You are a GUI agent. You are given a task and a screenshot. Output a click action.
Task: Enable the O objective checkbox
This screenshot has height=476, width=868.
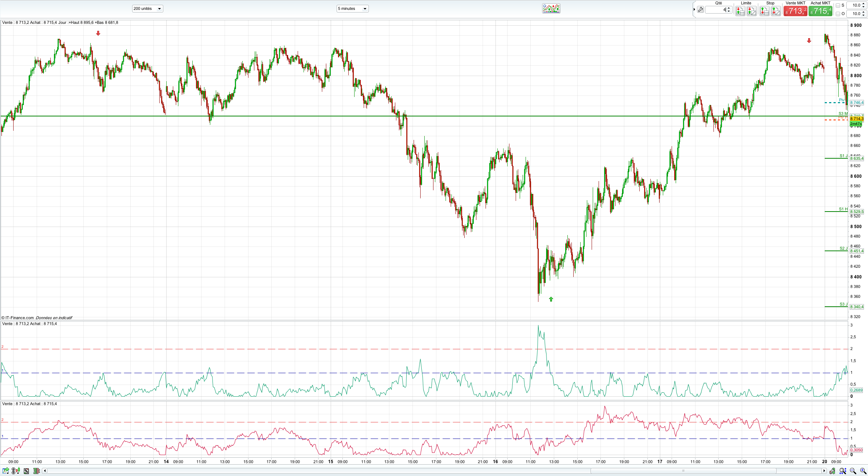(x=838, y=14)
